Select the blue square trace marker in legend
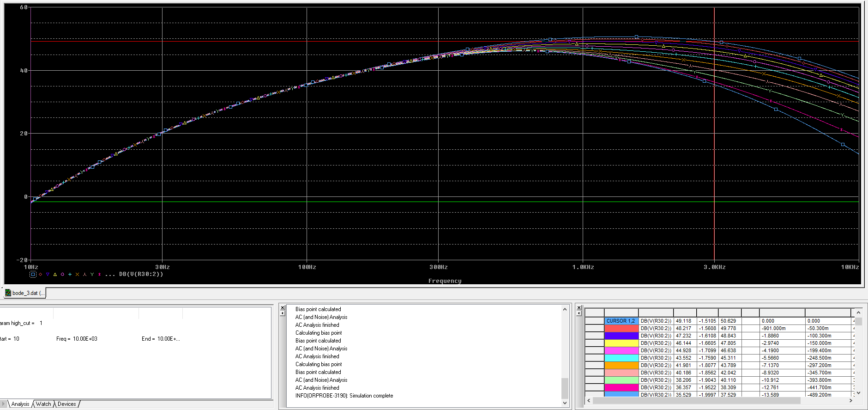The width and height of the screenshot is (868, 410). click(x=33, y=275)
